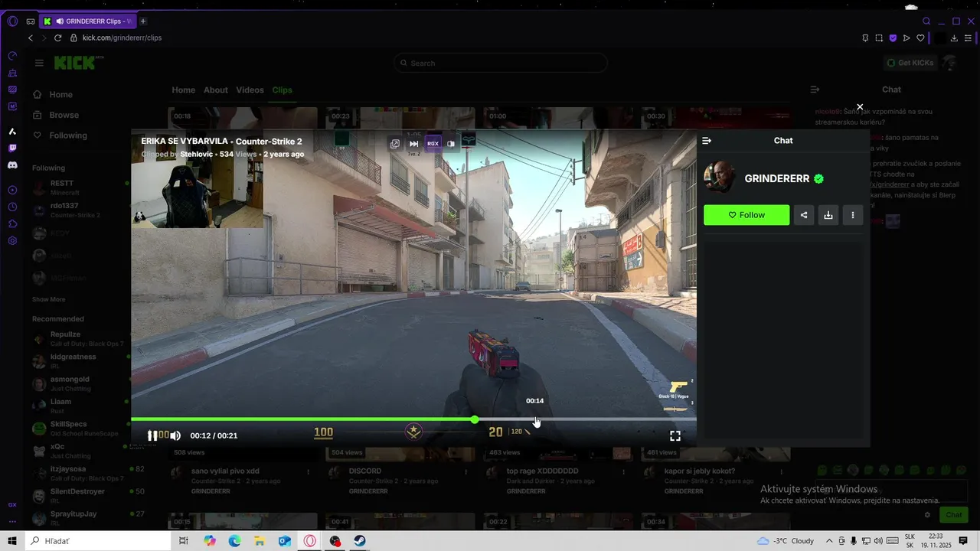Open Browse in sidebar
Image resolution: width=980 pixels, height=551 pixels.
tap(64, 115)
